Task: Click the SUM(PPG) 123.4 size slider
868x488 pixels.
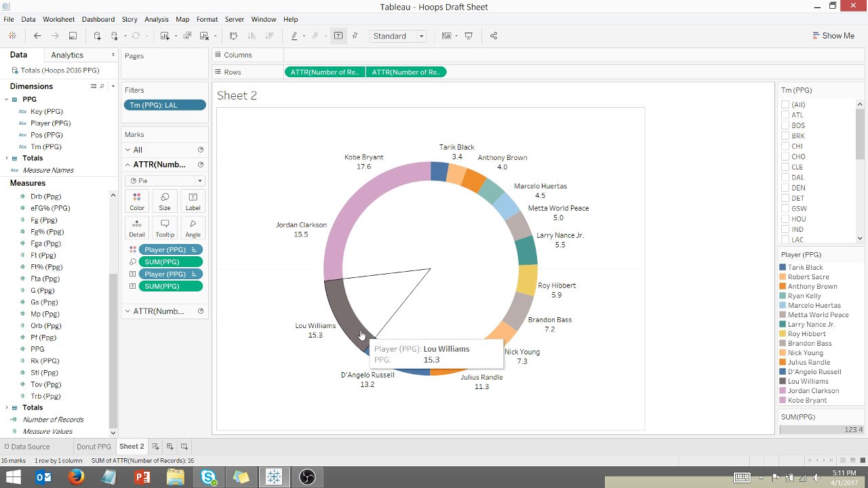Action: (x=822, y=429)
